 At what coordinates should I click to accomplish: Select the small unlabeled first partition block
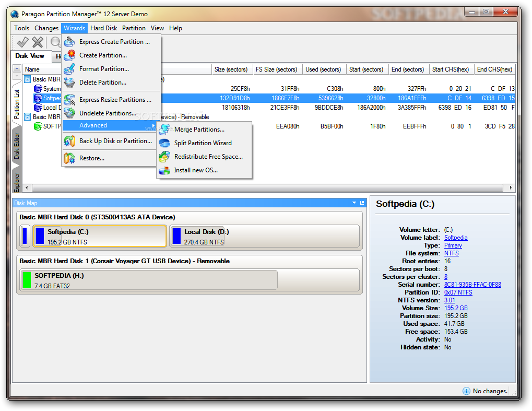point(25,236)
